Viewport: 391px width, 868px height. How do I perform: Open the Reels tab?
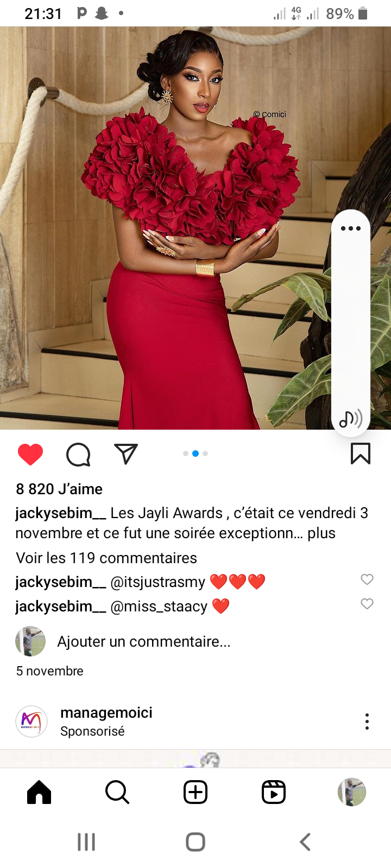[274, 793]
